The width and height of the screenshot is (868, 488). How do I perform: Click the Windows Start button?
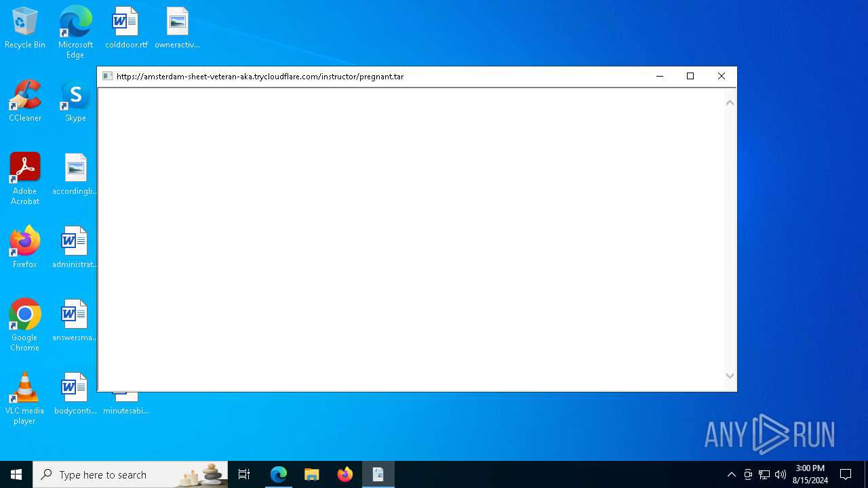click(16, 474)
